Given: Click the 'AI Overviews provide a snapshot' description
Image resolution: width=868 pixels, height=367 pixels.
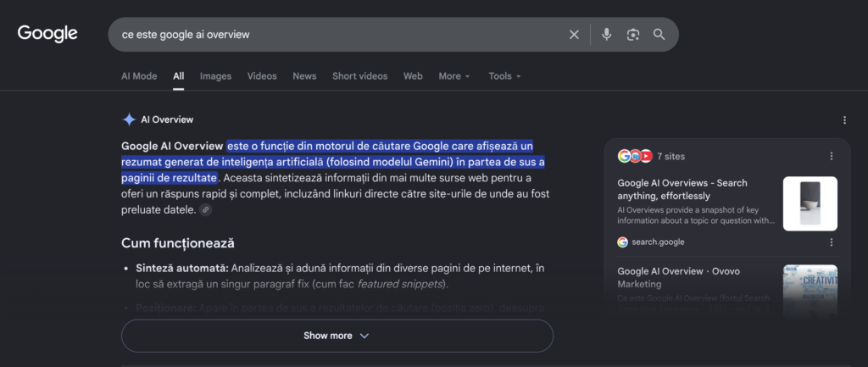Looking at the screenshot, I should pyautogui.click(x=696, y=215).
